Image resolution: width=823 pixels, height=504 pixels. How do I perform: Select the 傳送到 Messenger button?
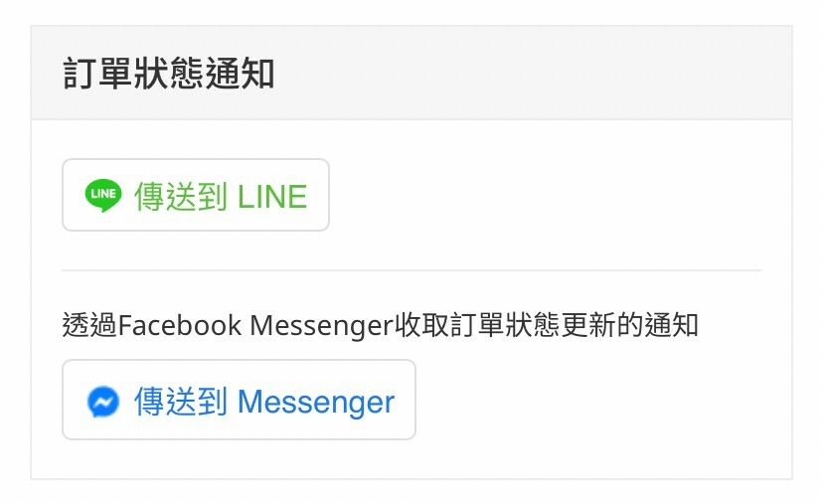point(239,400)
